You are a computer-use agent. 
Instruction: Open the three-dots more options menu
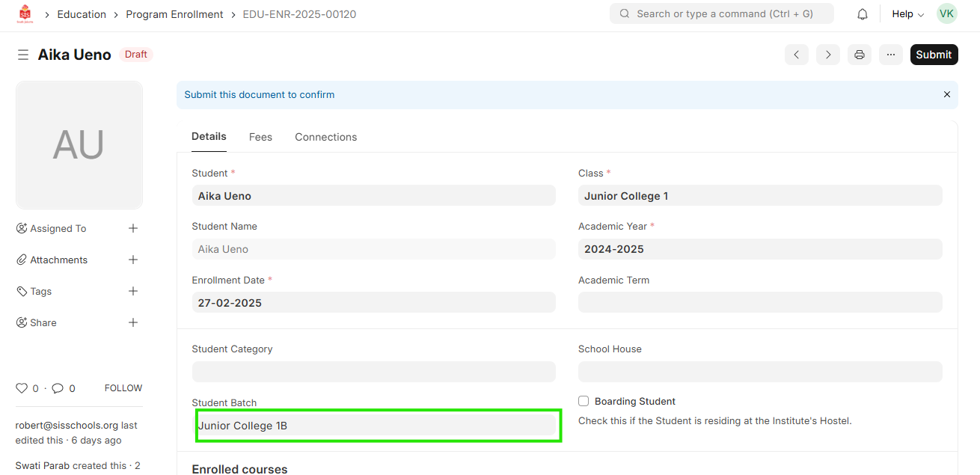tap(891, 55)
